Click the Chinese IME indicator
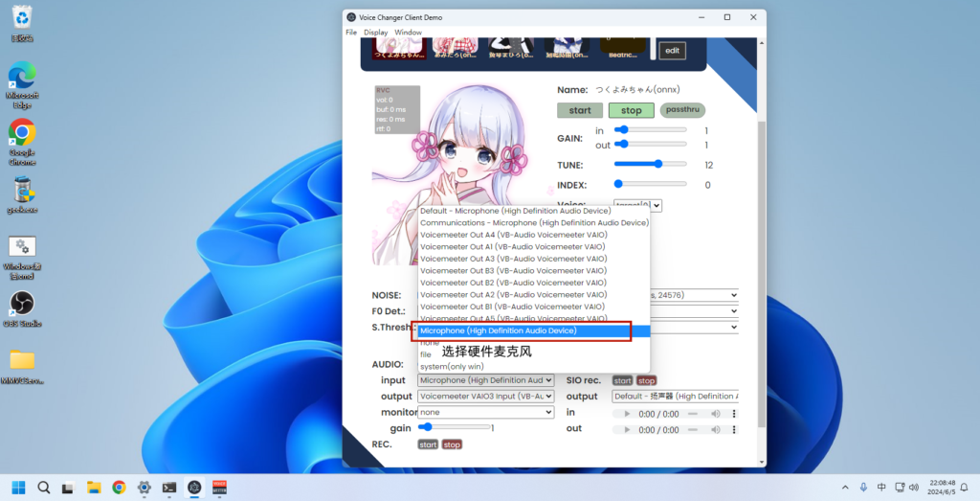Viewport: 980px width, 501px height. [881, 488]
